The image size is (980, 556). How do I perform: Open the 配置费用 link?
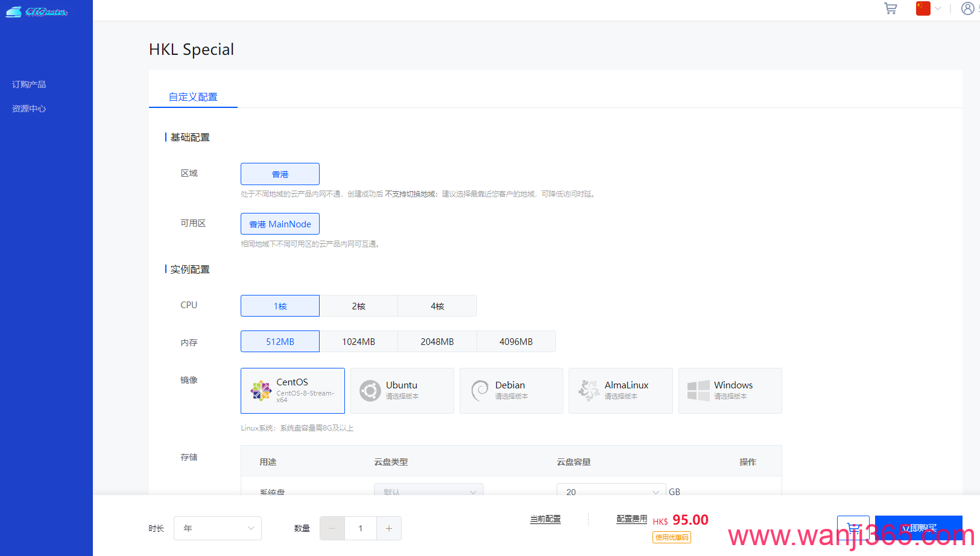[631, 519]
